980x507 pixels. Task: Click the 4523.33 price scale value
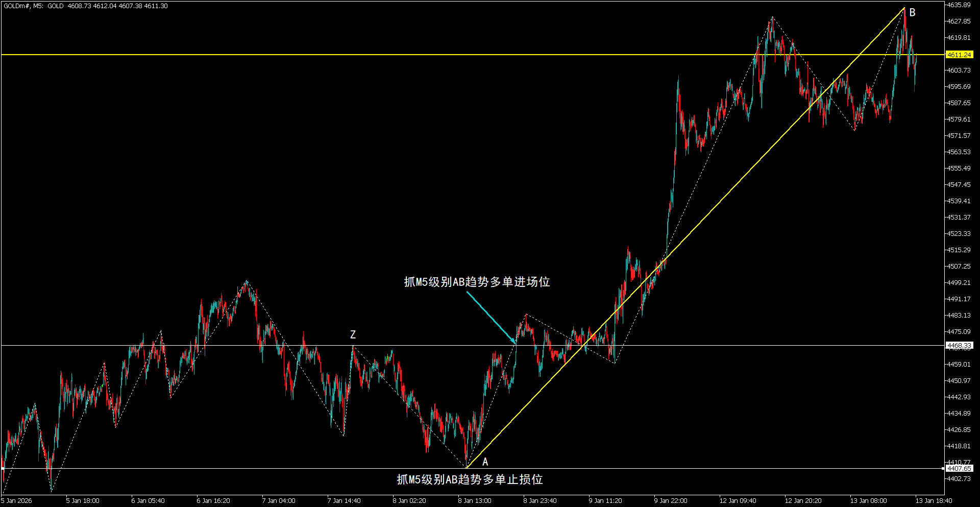pyautogui.click(x=959, y=233)
